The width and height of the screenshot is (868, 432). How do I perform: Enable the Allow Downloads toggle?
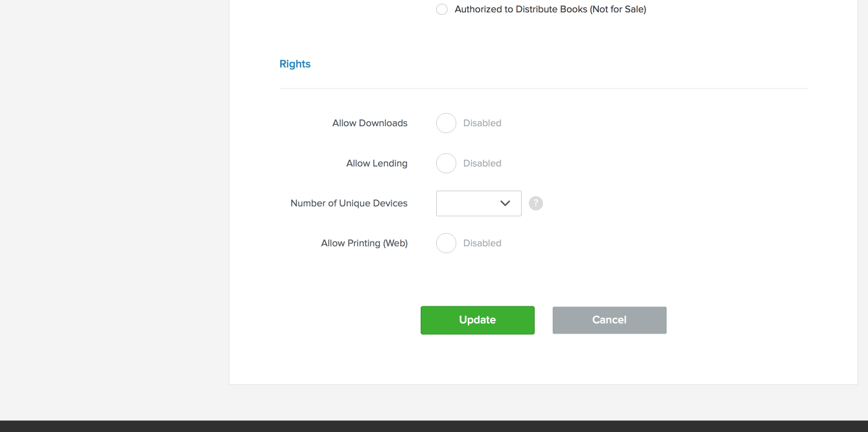(446, 123)
